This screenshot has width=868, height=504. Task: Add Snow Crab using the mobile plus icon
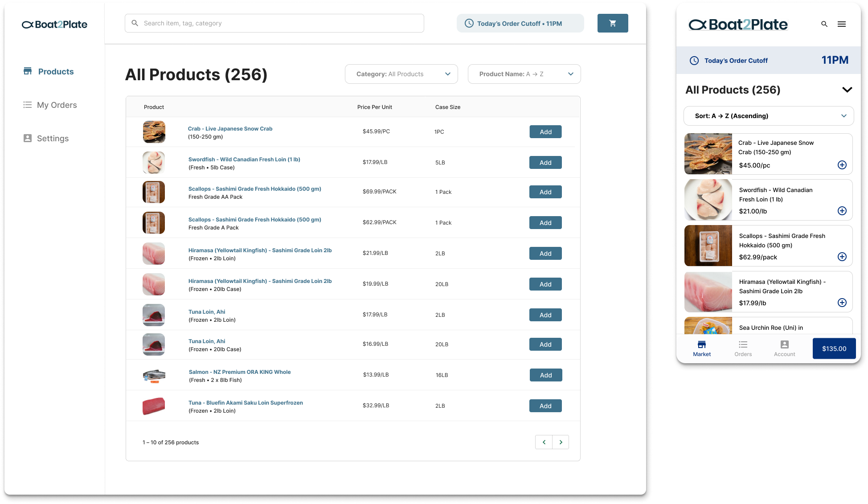(x=842, y=165)
